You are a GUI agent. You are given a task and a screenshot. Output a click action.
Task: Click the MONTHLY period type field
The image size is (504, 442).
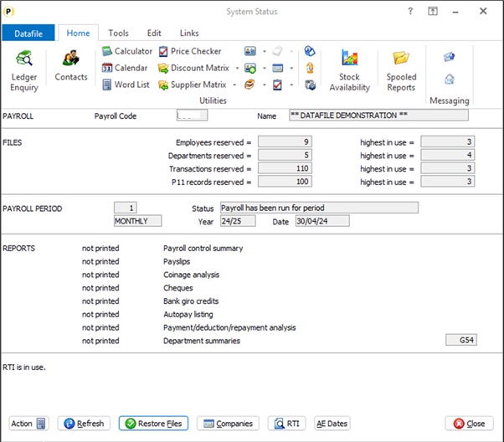[x=138, y=221]
